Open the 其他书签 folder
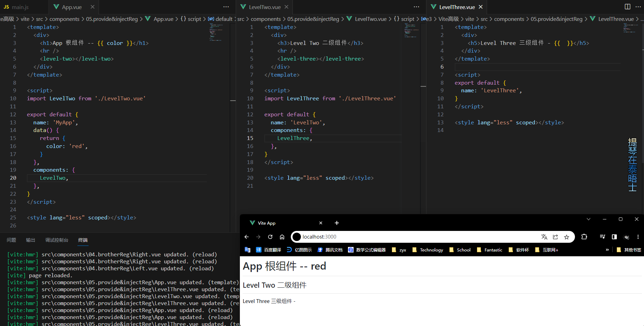The width and height of the screenshot is (644, 326). 629,250
